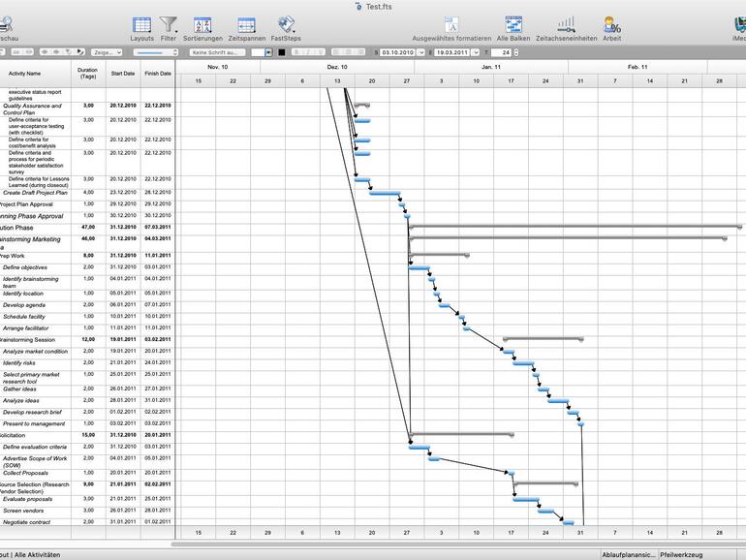
Task: Select the Gather ideas activity
Action: (x=19, y=389)
